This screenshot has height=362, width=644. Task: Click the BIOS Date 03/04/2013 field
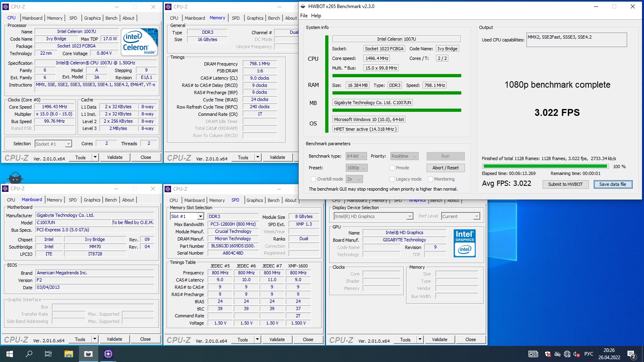coord(95,288)
